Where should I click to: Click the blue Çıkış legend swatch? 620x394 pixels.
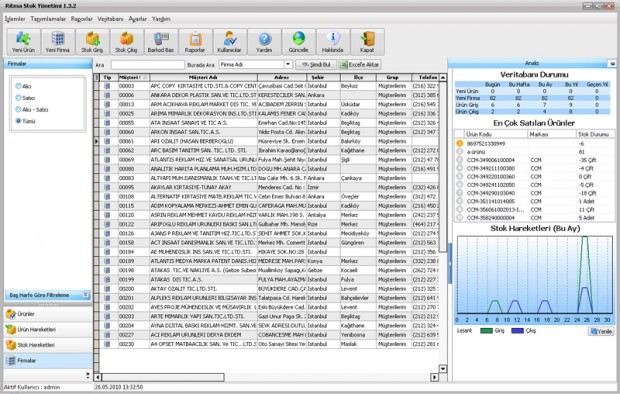click(x=517, y=331)
